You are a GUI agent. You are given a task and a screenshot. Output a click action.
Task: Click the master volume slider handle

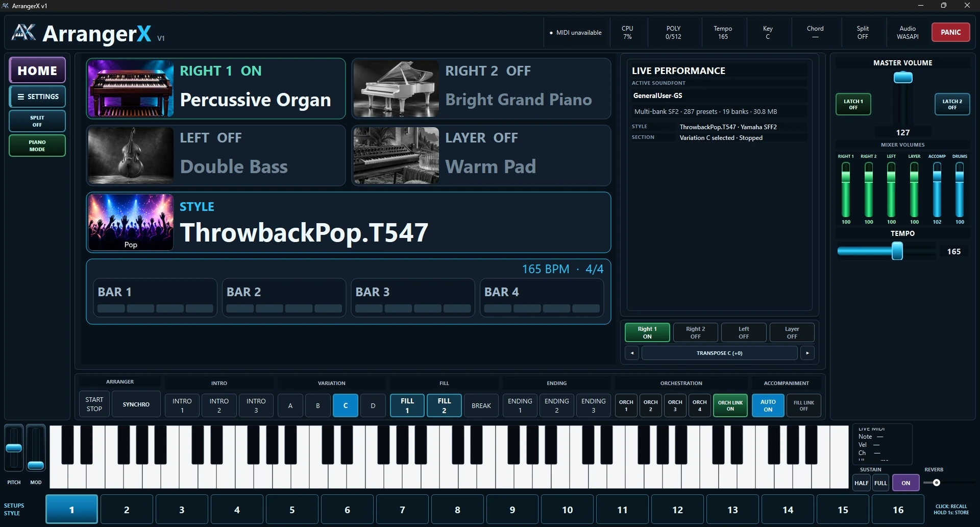(x=903, y=78)
